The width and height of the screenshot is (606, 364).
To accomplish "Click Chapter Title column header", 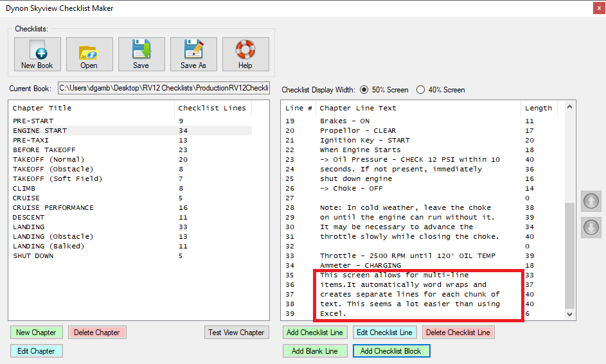I will (92, 108).
